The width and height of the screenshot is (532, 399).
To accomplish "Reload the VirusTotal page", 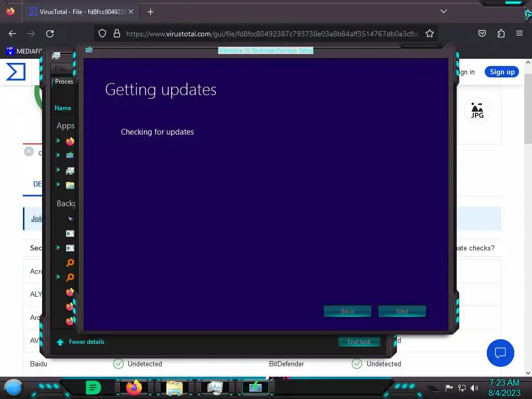I will [50, 34].
